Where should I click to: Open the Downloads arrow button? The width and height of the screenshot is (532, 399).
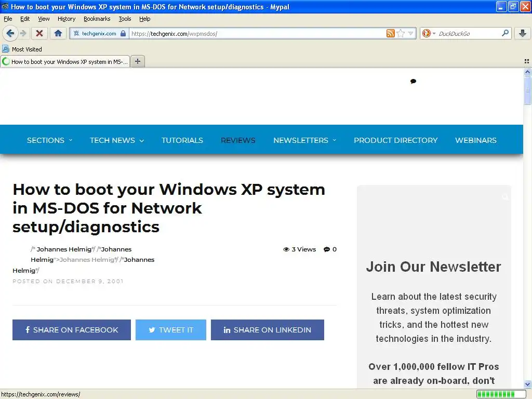[523, 33]
